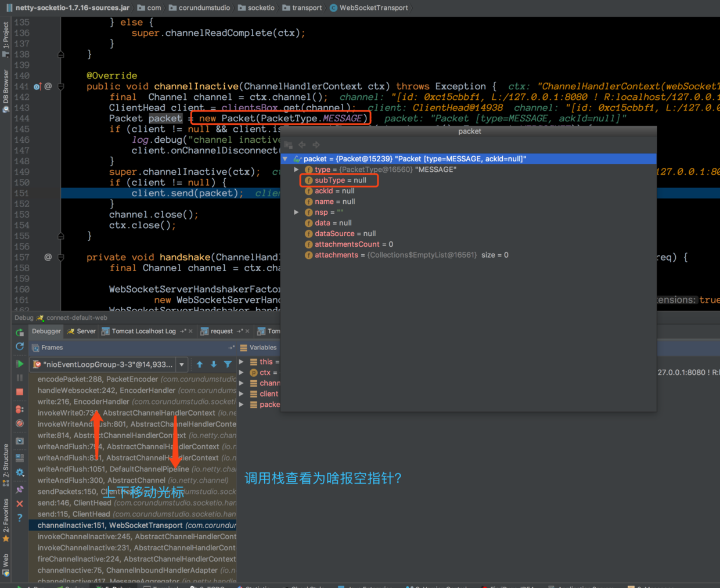Open the Structure side panel
The height and width of the screenshot is (588, 720).
point(6,461)
